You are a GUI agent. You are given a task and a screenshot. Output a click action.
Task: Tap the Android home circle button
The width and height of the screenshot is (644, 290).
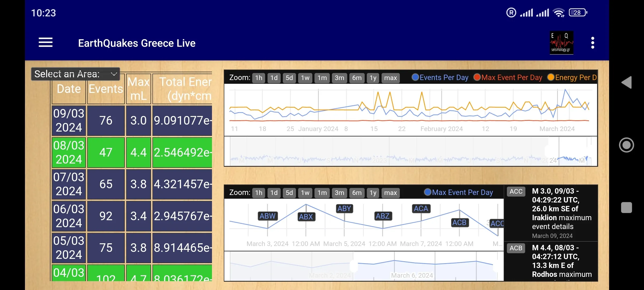627,145
